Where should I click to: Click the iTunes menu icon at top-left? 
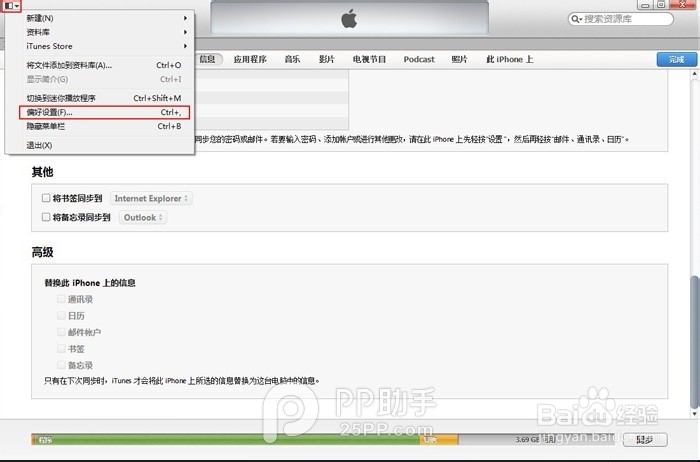tap(11, 6)
